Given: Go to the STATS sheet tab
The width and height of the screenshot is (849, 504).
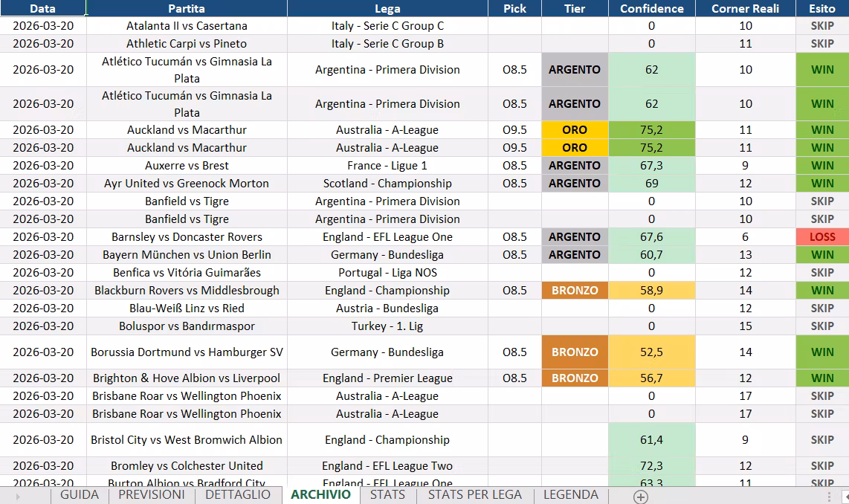Looking at the screenshot, I should pos(387,495).
